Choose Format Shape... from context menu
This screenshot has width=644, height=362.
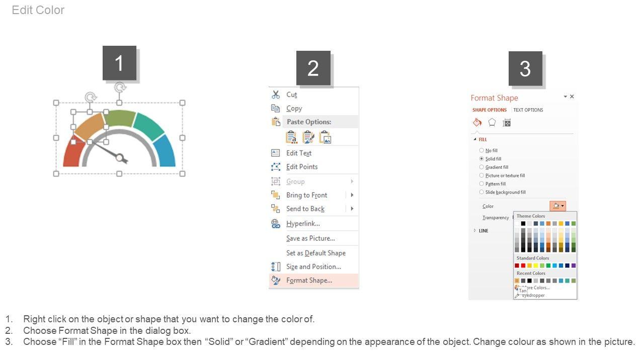point(309,281)
